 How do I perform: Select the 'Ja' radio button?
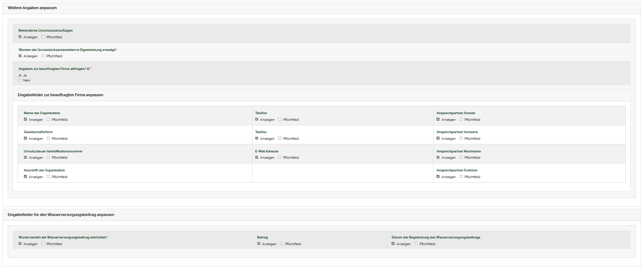(x=20, y=76)
